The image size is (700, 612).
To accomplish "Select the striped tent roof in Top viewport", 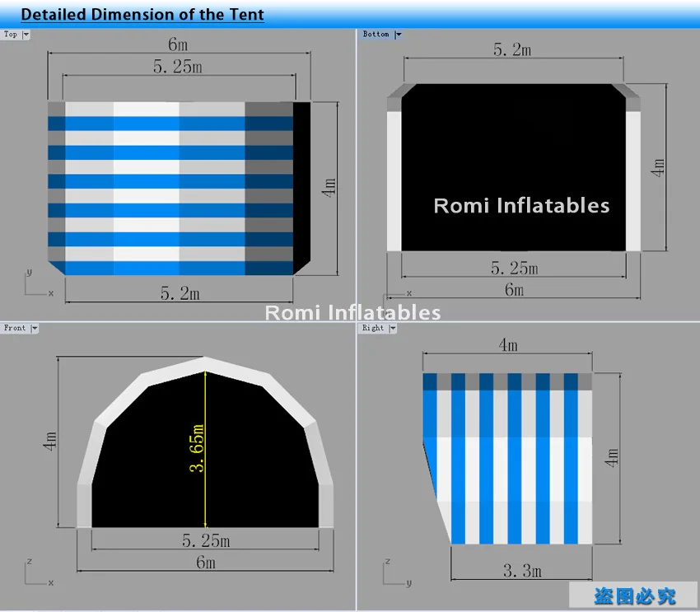I will pyautogui.click(x=179, y=189).
